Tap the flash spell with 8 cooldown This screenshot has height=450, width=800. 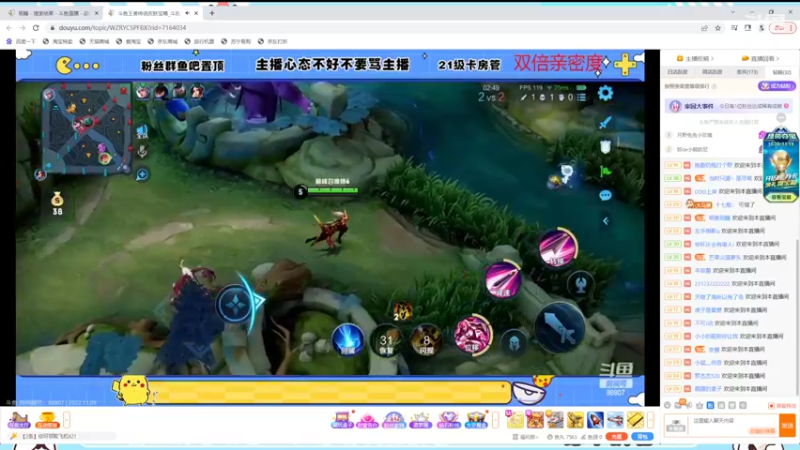click(x=427, y=340)
